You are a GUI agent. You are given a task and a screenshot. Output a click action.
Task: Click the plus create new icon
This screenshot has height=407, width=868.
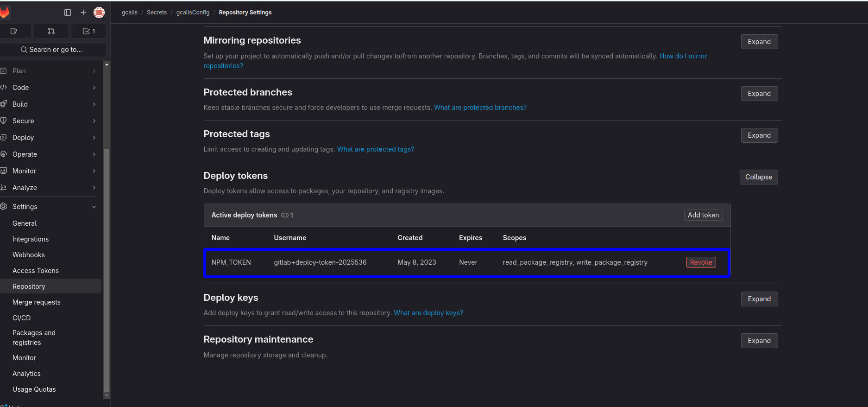(x=83, y=13)
